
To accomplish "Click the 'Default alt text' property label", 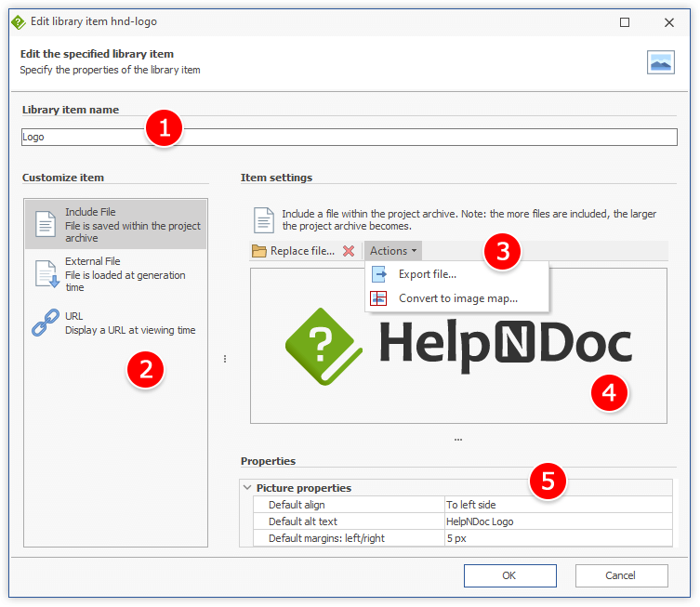I will (x=303, y=521).
